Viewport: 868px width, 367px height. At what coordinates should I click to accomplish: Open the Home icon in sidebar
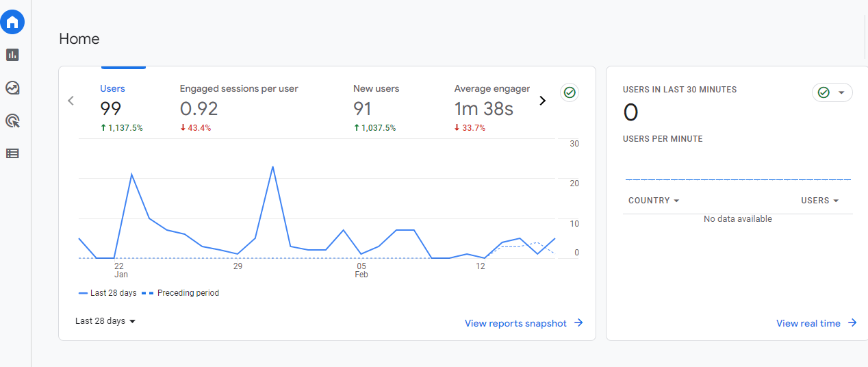coord(12,22)
